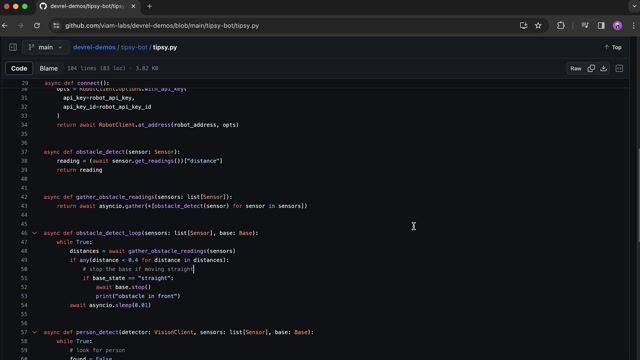Select line number 42
Screen dimensions: 640x360
coord(24,197)
